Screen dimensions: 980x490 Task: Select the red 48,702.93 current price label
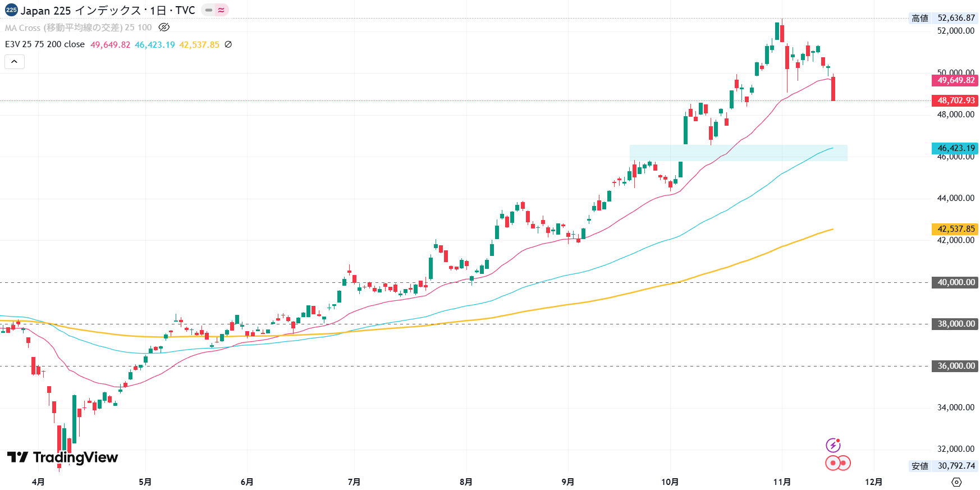[955, 100]
